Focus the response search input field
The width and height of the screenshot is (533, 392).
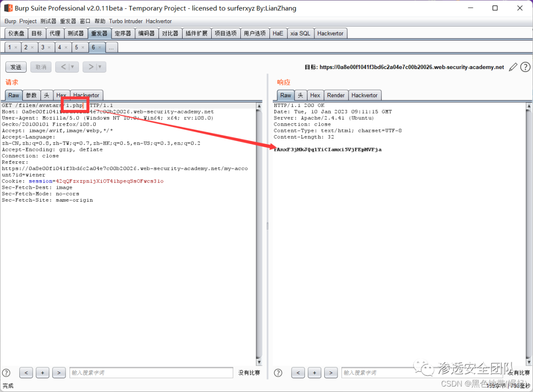(x=422, y=373)
